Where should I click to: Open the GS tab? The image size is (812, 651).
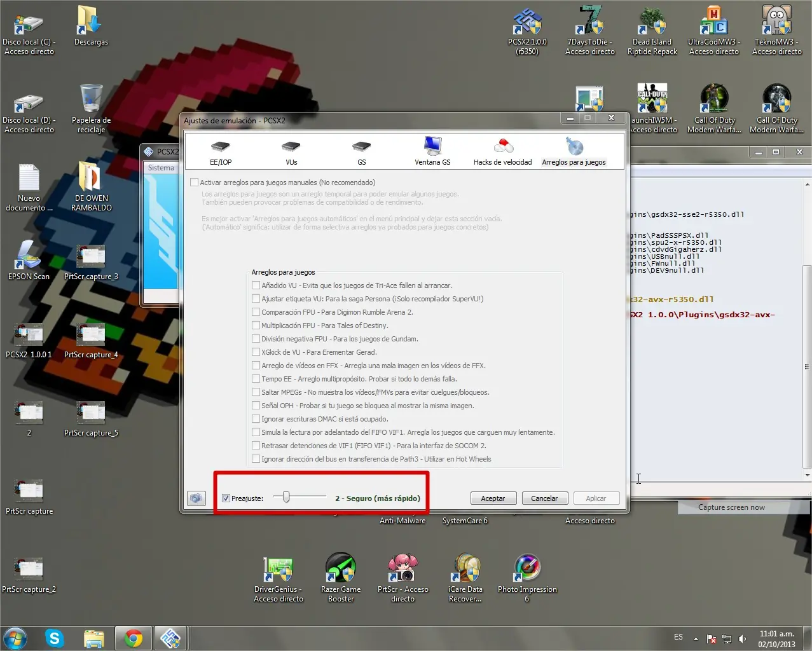pos(361,153)
